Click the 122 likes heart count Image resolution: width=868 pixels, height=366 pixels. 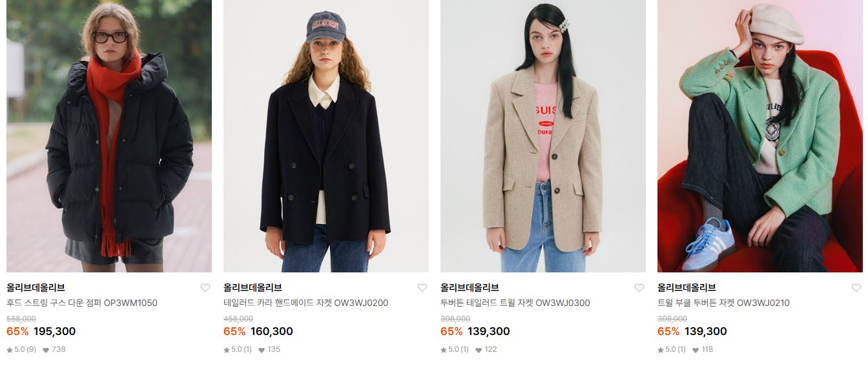point(486,349)
